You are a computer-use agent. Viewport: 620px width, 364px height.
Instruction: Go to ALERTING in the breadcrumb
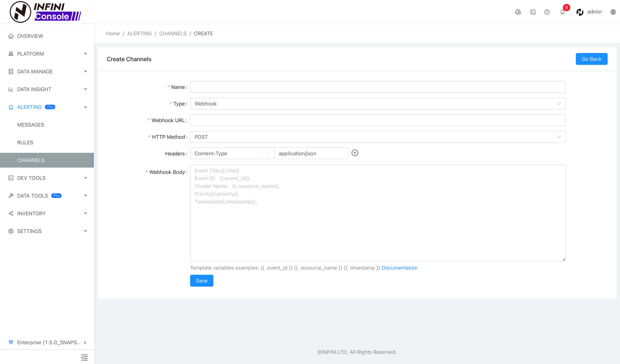point(139,33)
